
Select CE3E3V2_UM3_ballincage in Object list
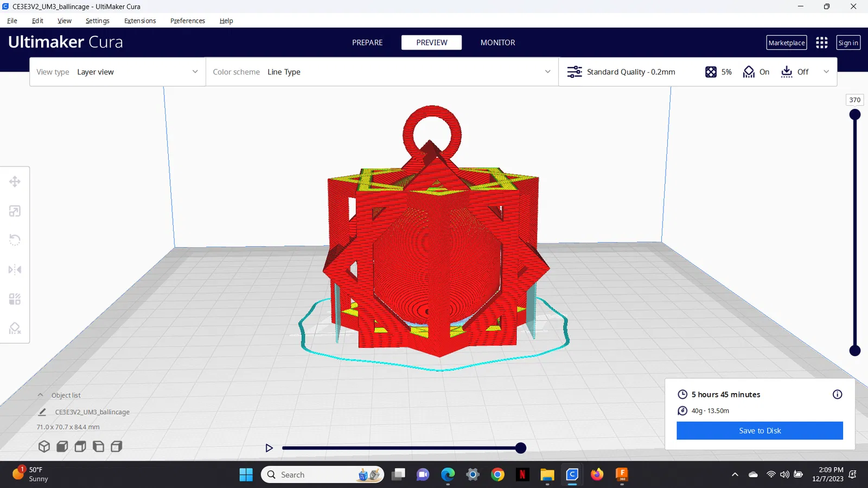(92, 412)
